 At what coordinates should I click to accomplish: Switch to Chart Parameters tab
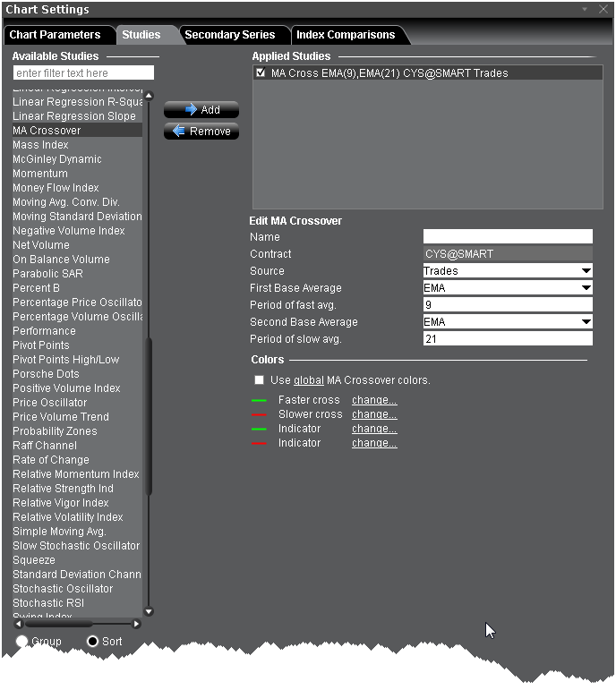55,35
